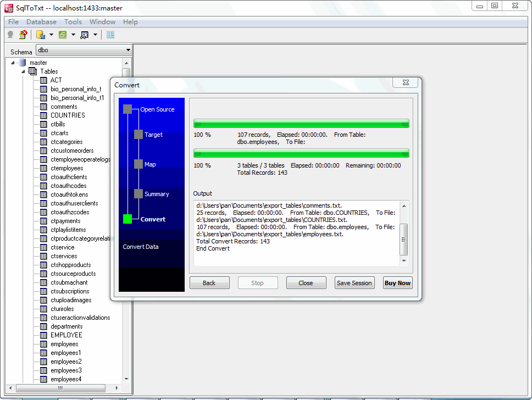532x400 pixels.
Task: Click the table icon beside departments
Action: coord(43,326)
